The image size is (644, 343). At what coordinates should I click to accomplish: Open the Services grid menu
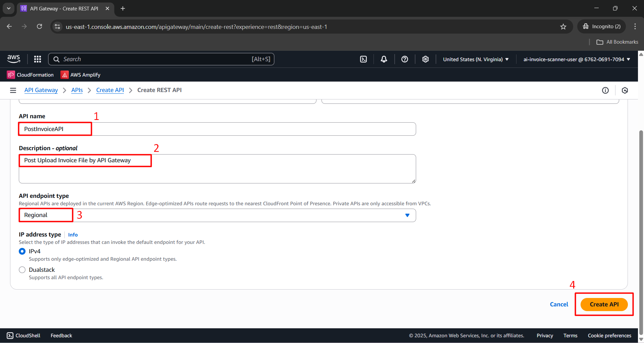click(x=37, y=59)
